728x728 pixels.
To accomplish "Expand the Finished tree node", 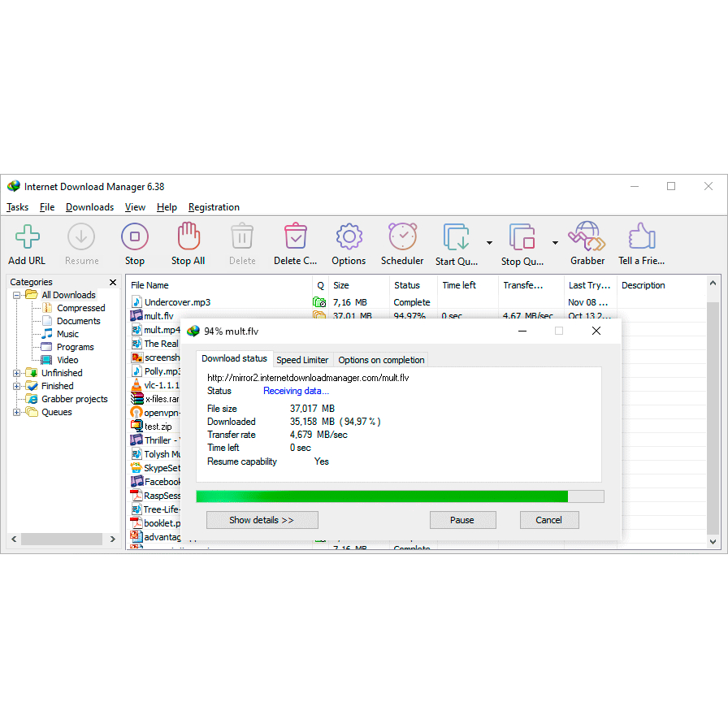I will pos(17,386).
